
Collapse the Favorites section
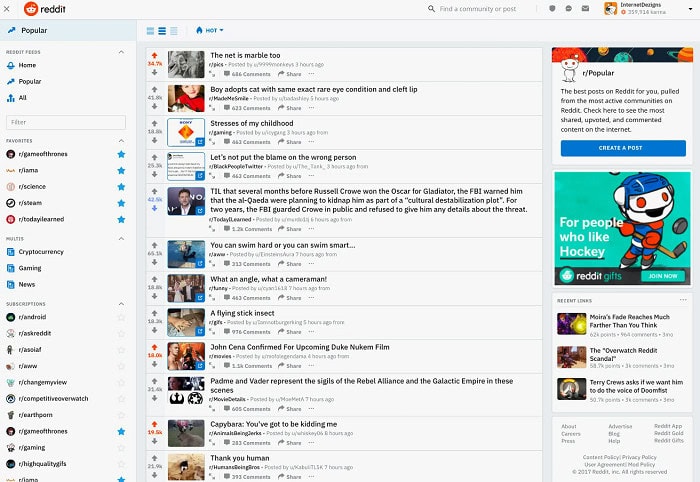[x=121, y=141]
